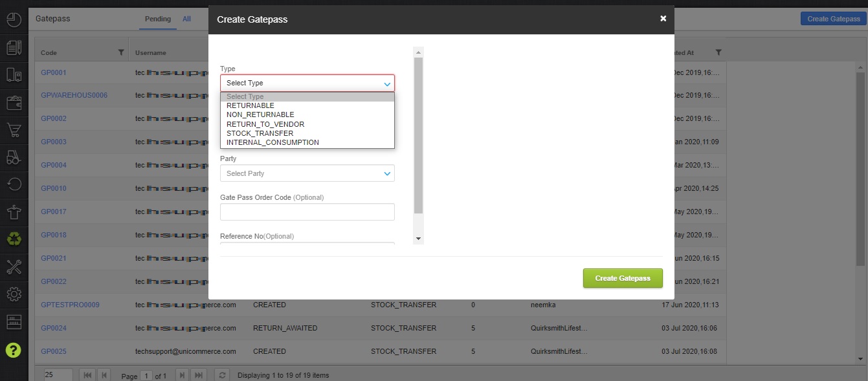Open gatepass GP0001 link
The image size is (868, 381).
(54, 72)
